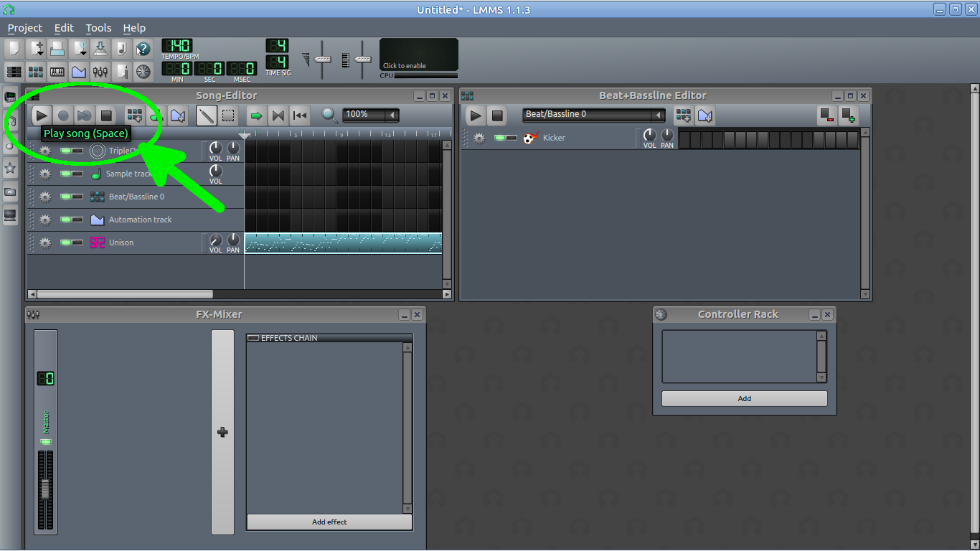Add automation track in Beat+Bassline Editor
The image size is (980, 551).
click(705, 115)
